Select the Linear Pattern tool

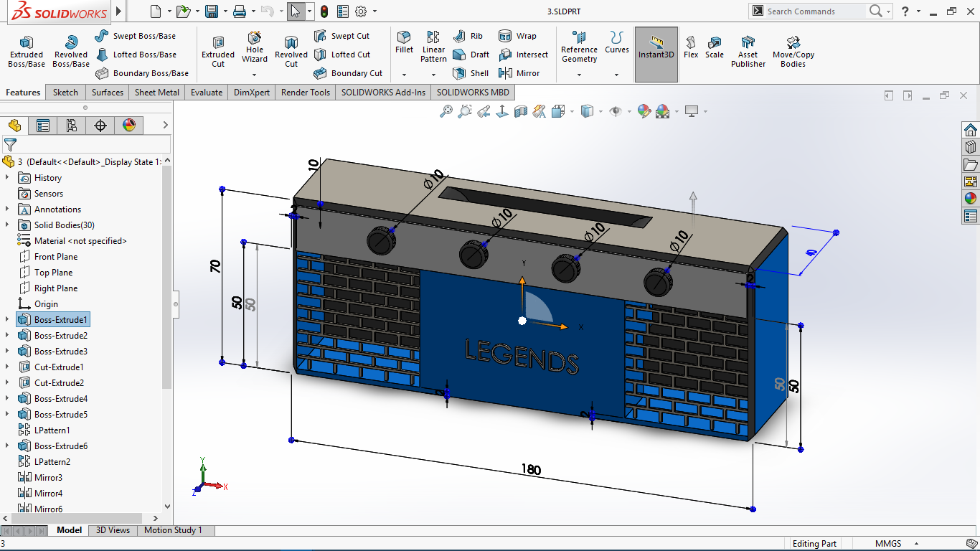[433, 47]
